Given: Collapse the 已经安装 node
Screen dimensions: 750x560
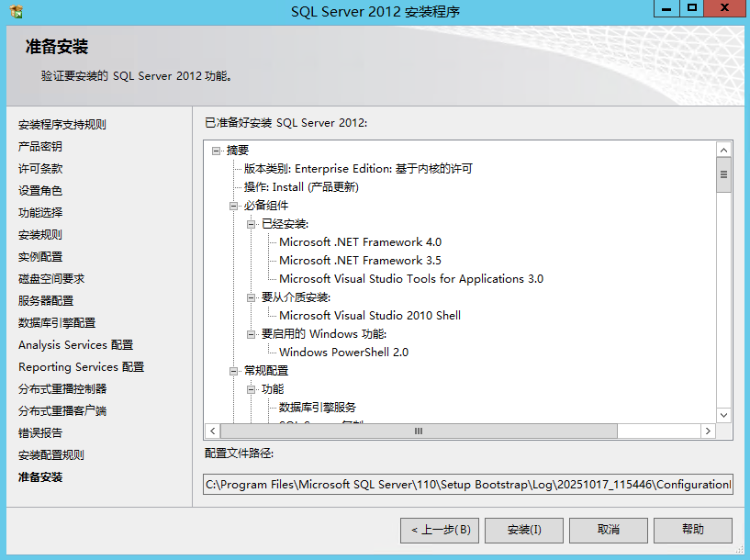Looking at the screenshot, I should (x=252, y=224).
